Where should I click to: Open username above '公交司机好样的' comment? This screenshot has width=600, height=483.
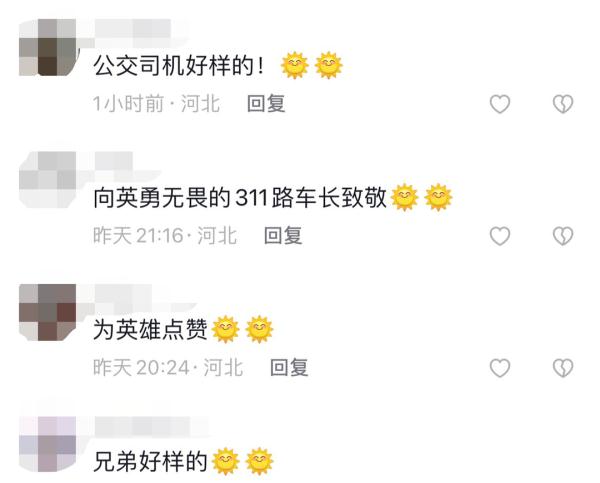point(132,29)
